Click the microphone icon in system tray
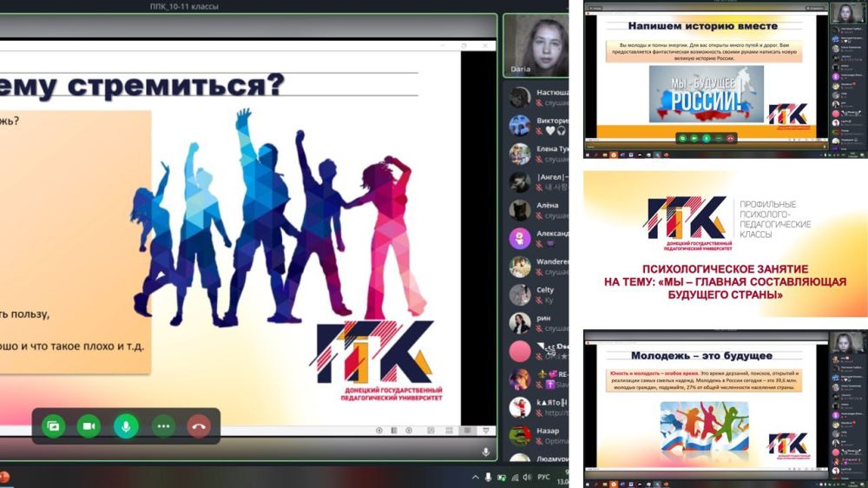868x488 pixels. [x=488, y=477]
